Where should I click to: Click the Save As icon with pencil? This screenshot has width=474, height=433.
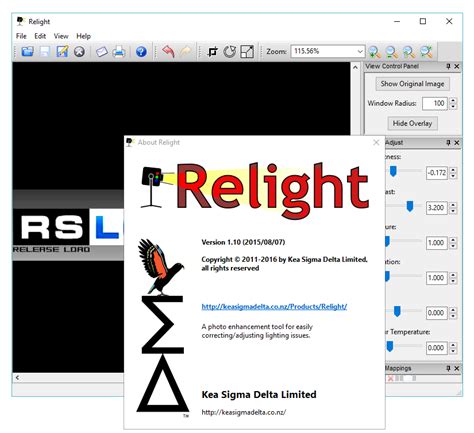tap(62, 52)
